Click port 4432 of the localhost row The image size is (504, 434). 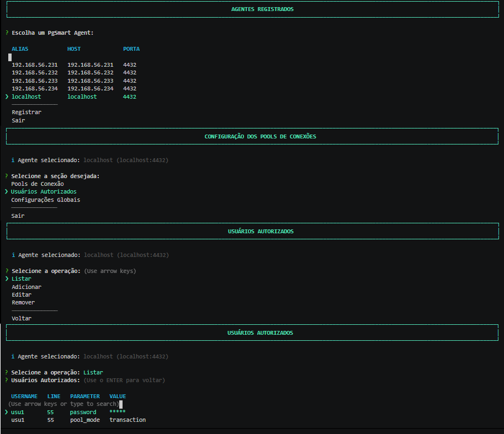click(x=130, y=97)
